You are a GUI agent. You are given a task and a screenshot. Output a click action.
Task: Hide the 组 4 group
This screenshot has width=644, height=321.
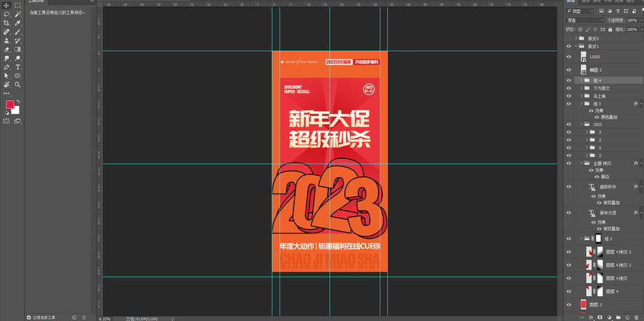point(569,80)
